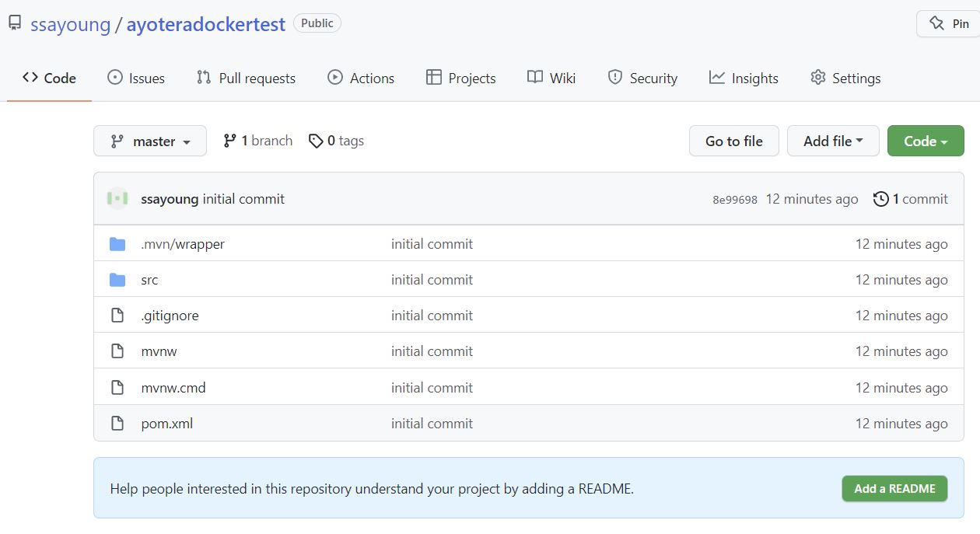Open the ayoteradockertest repository link
The width and height of the screenshot is (980, 534).
[x=206, y=24]
